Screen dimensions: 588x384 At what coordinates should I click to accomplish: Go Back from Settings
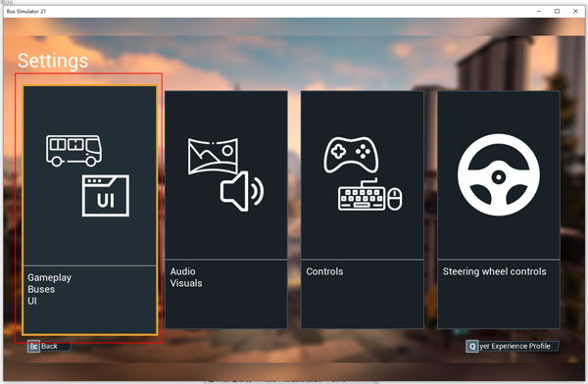click(x=49, y=346)
